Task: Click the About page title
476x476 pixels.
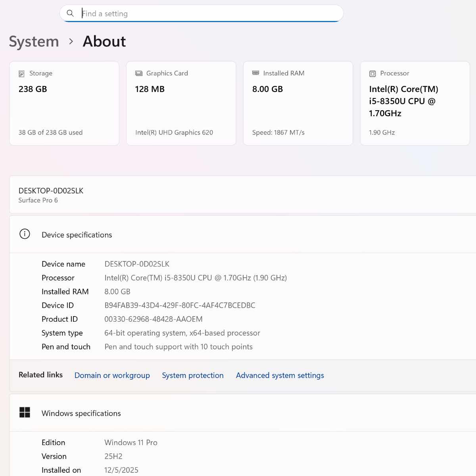Action: (104, 41)
